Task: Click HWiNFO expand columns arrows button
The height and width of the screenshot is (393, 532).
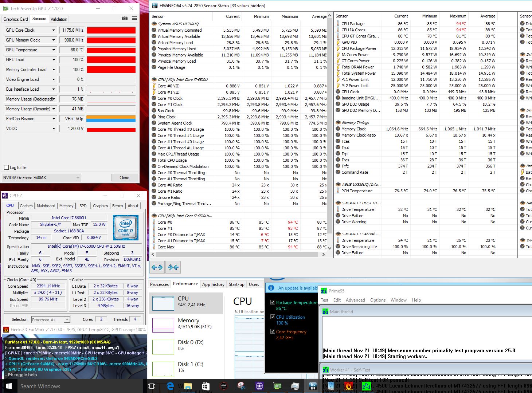Action: 157,267
